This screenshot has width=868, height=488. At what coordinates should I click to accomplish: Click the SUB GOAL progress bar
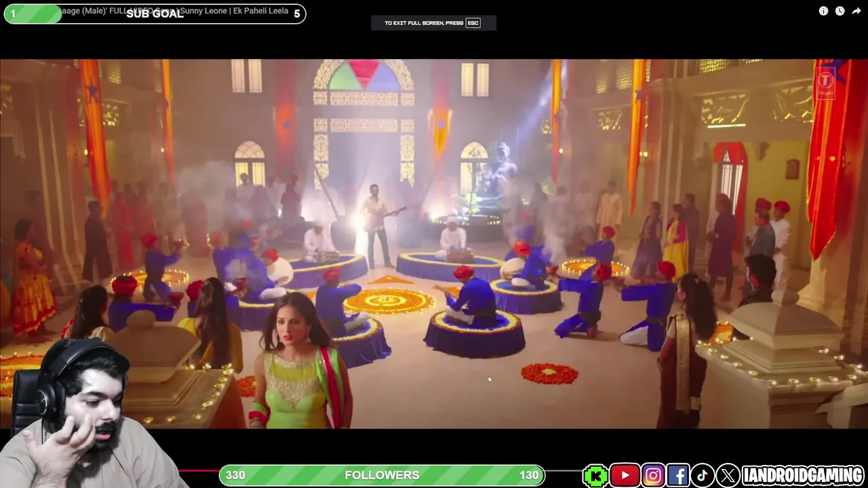(x=155, y=14)
